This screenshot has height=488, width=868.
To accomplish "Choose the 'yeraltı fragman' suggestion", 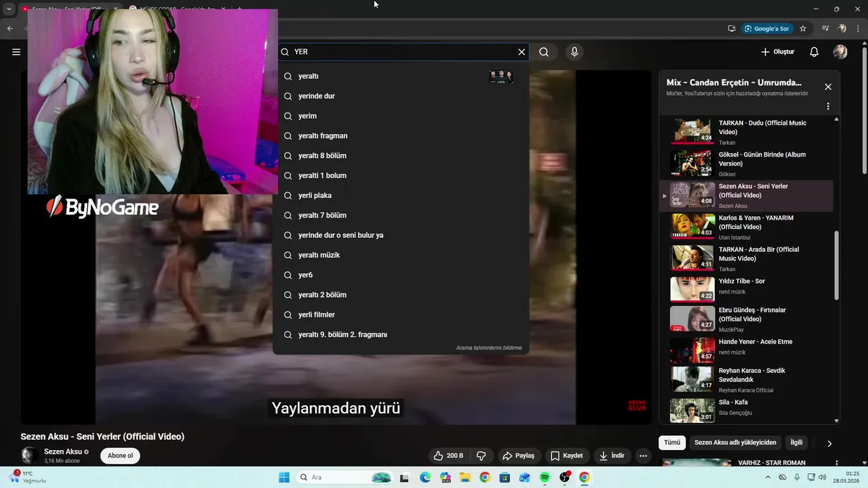I will click(x=401, y=136).
